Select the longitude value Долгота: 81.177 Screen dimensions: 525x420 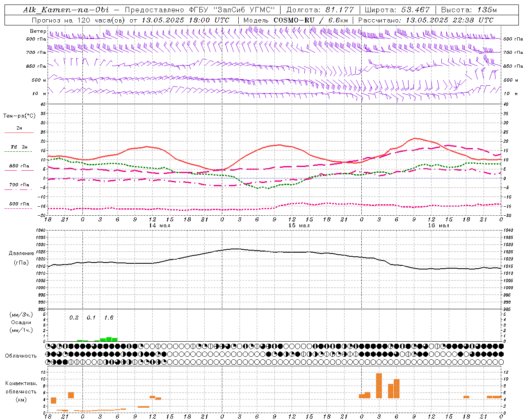320,10
